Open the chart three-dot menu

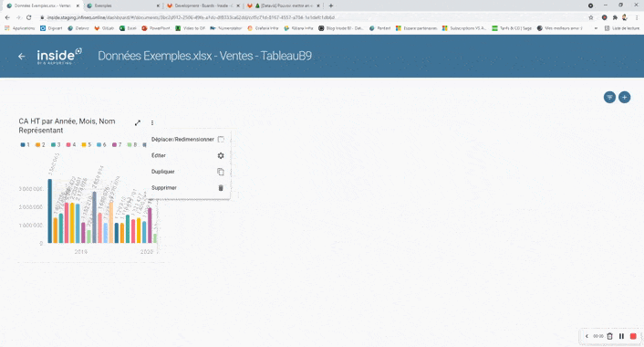pos(152,123)
